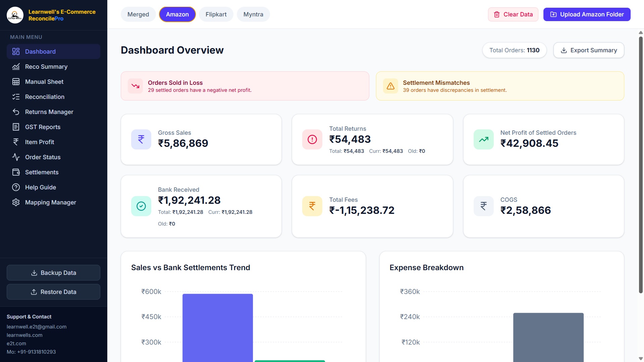Viewport: 644px width, 362px height.
Task: Switch to the Myntra tab
Action: pyautogui.click(x=253, y=14)
